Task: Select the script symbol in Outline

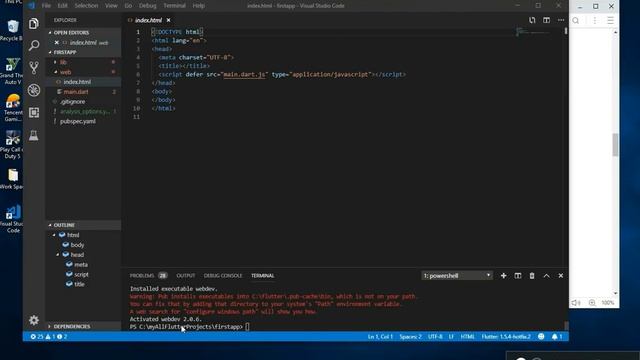Action: coord(81,275)
